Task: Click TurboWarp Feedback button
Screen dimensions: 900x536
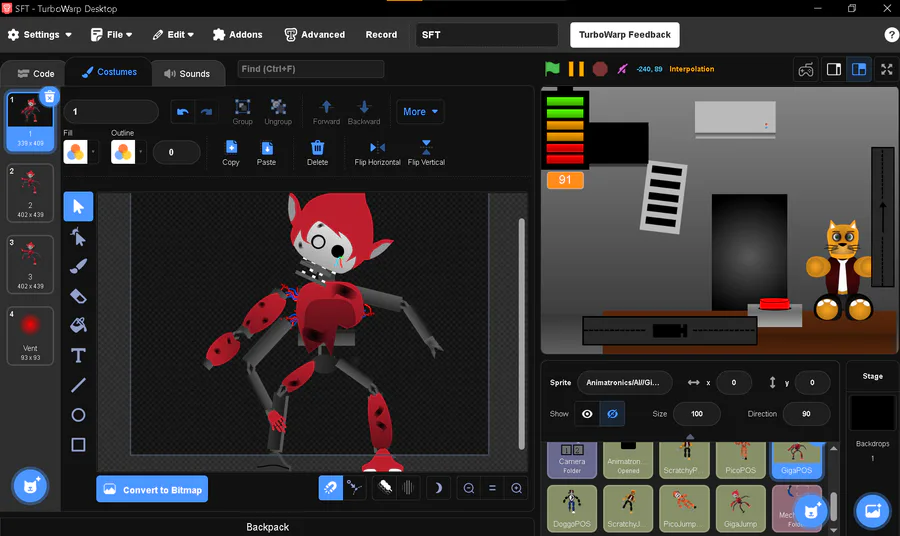Action: click(x=624, y=34)
